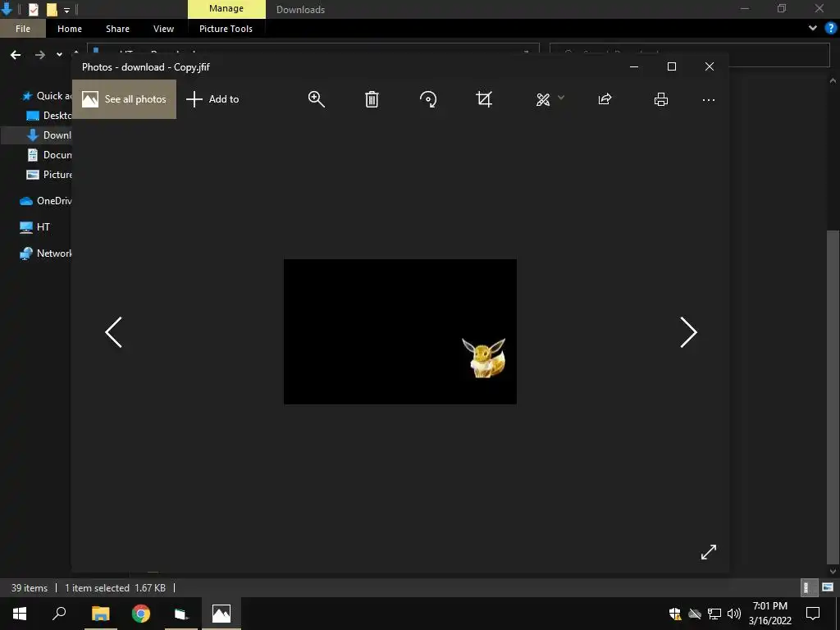840x630 pixels.
Task: Open Quick Access Toolbar customize dropdown
Action: [x=66, y=10]
